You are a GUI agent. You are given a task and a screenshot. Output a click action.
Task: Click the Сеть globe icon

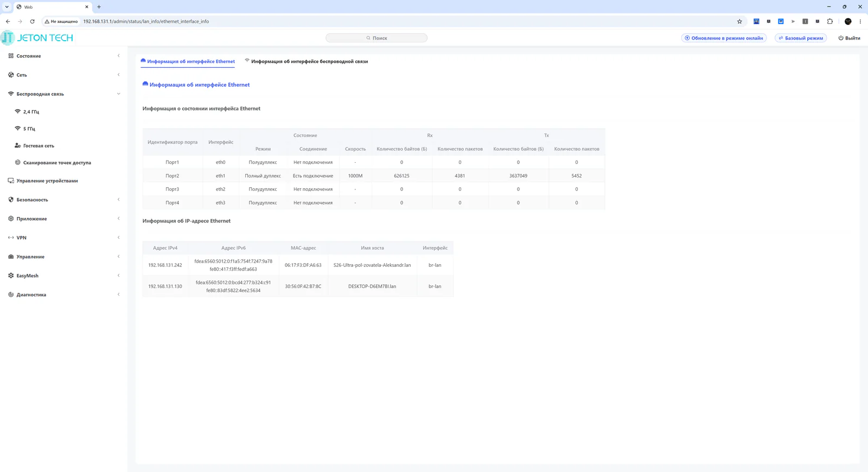11,75
